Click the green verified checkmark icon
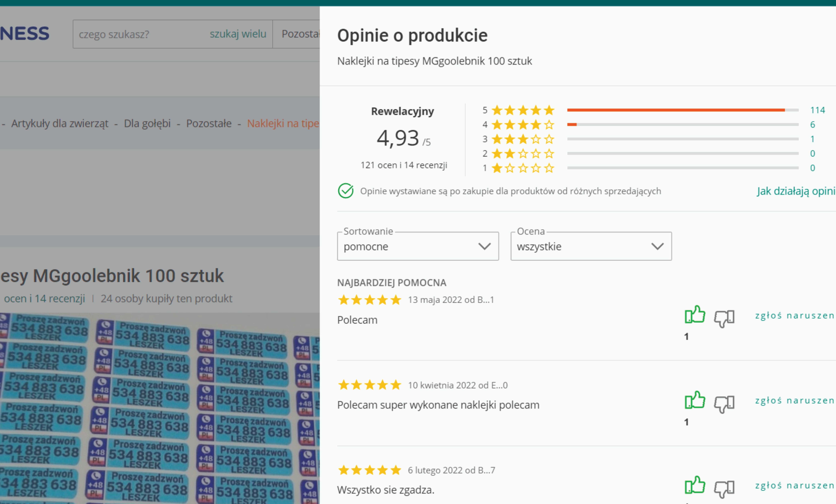Screen dimensions: 836x504 tap(345, 191)
